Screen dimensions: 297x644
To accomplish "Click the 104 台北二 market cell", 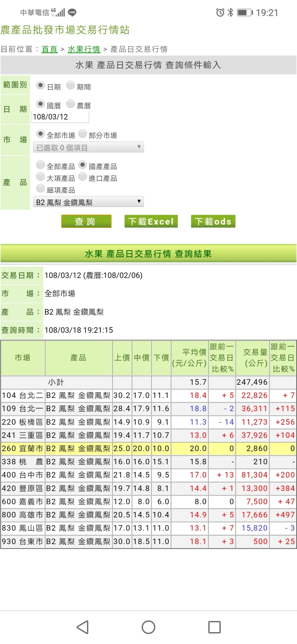I will [x=23, y=395].
